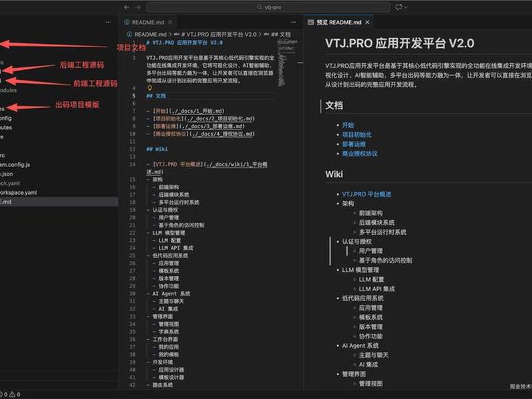Click '# VTJ.PRO 应用开发平台 V2.0' editor line
Screen dimensions: 532x399
click(x=185, y=43)
